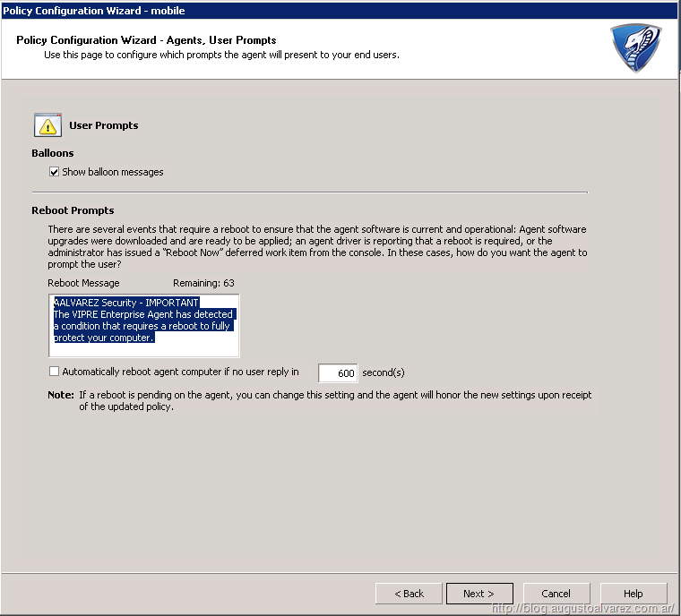Enable automatic reboot if no user reply
This screenshot has height=616, width=681.
tap(55, 372)
